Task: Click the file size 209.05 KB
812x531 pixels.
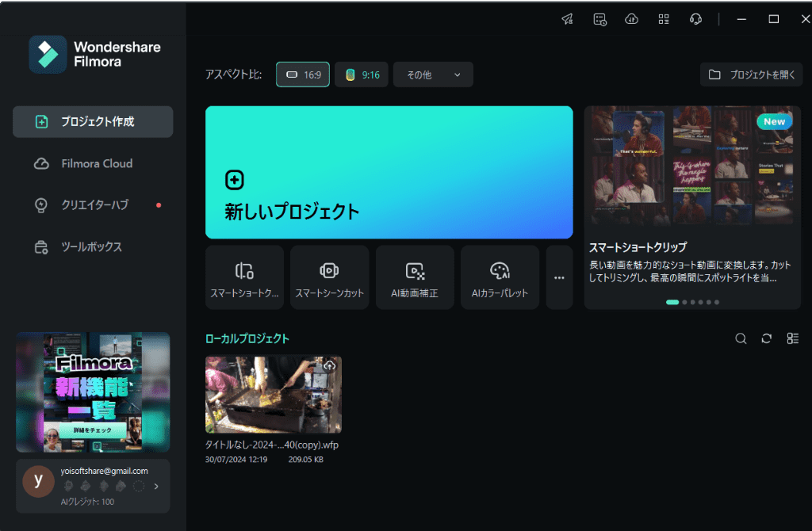Action: point(305,460)
